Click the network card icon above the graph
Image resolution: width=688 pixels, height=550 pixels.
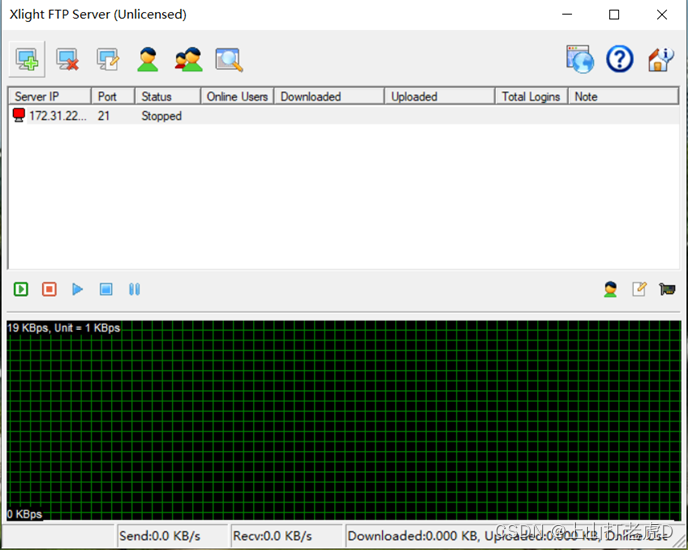point(667,289)
